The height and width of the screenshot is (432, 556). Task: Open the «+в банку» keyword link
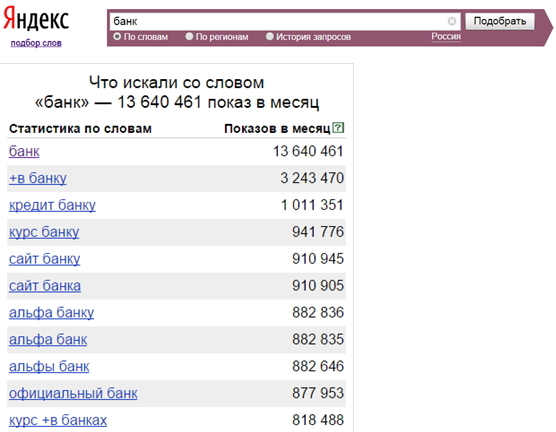click(38, 178)
